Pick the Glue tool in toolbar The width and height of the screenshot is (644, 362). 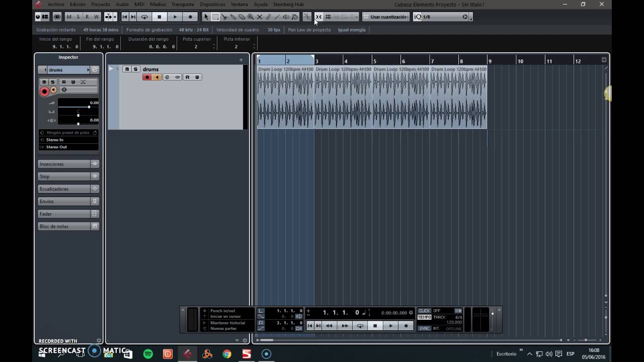click(233, 17)
